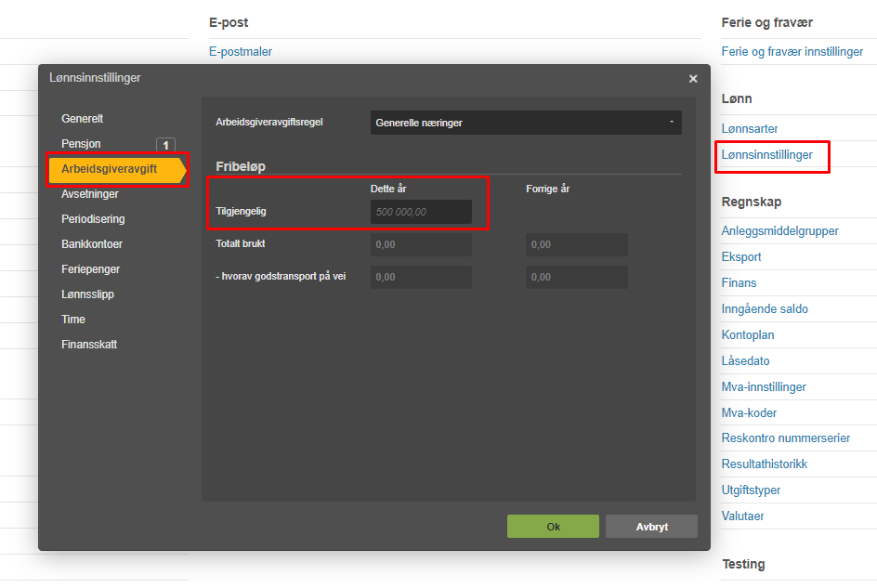
Task: Click the Tilgjengelig amount field for Dette år
Action: 421,212
